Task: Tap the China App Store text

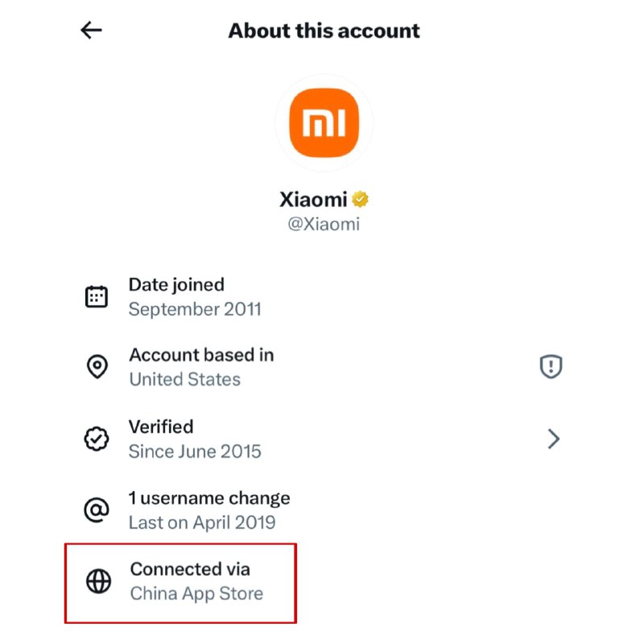Action: click(x=196, y=594)
